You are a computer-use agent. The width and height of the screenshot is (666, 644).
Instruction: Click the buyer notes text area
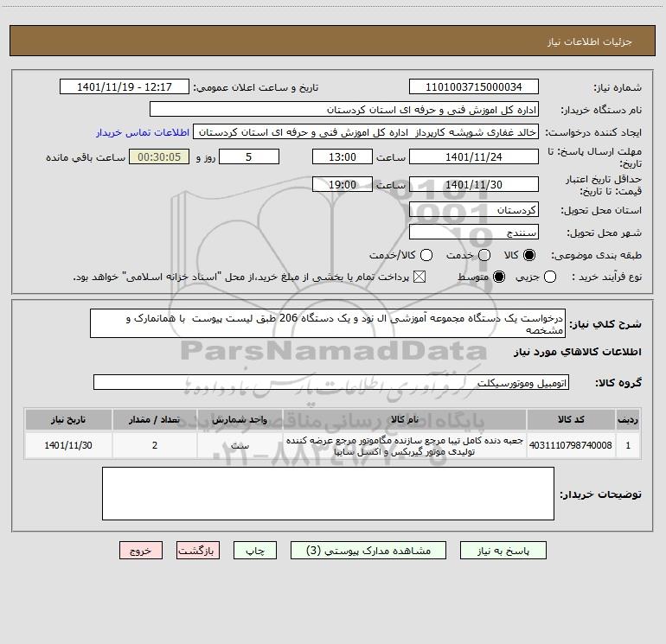(328, 494)
